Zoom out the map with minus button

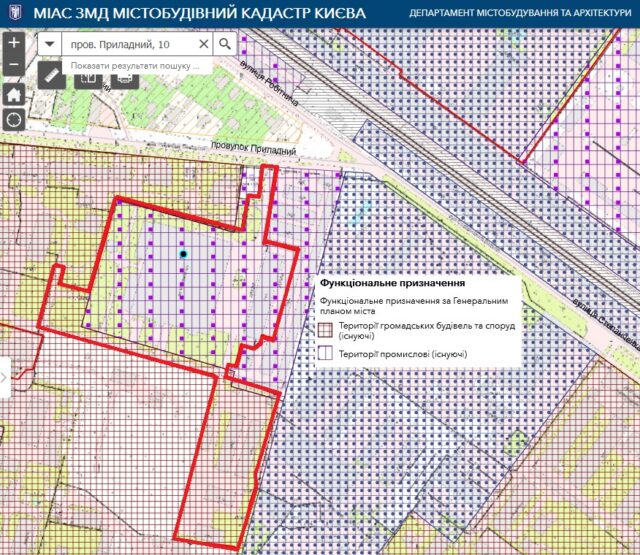14,65
